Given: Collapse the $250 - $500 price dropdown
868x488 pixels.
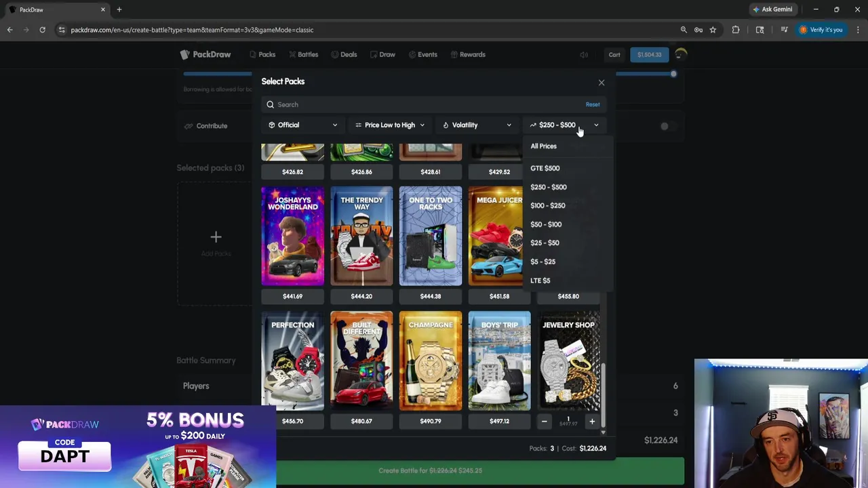Looking at the screenshot, I should click(564, 125).
